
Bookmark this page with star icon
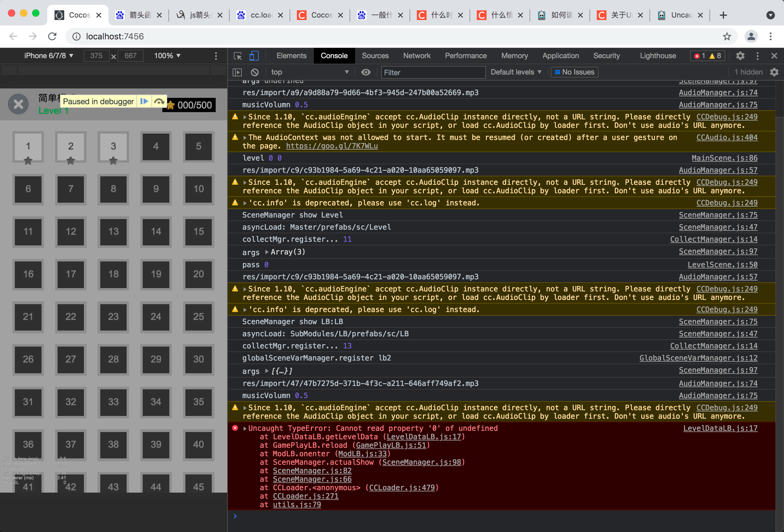[x=727, y=36]
